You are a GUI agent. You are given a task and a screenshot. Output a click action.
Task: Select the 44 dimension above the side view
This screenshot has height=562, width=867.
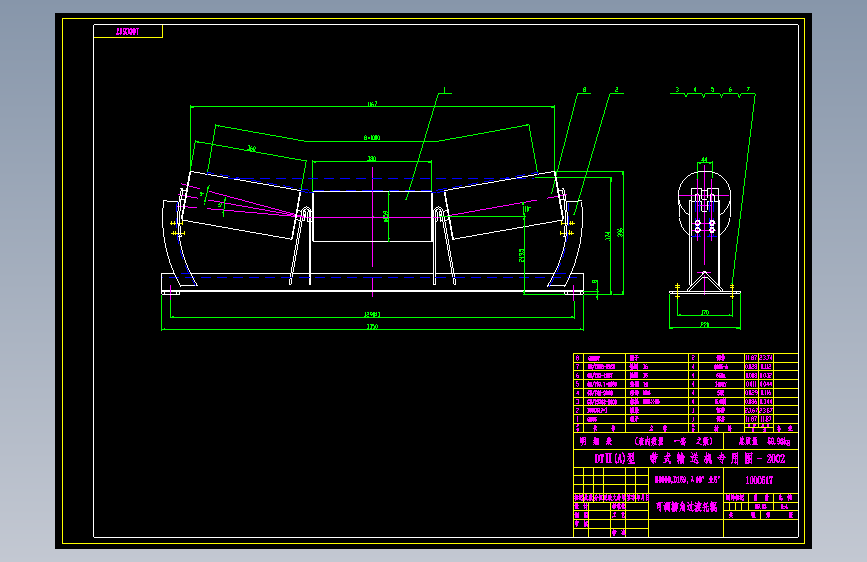click(704, 159)
